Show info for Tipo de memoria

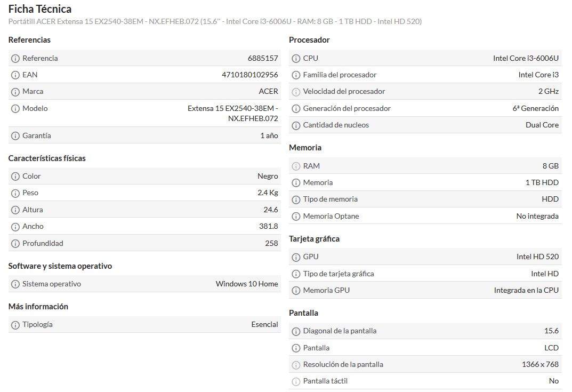296,199
